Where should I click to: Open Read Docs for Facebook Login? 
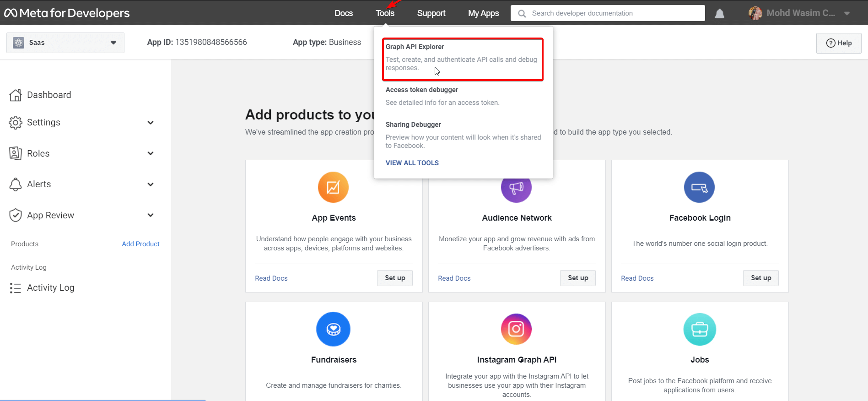click(x=637, y=278)
